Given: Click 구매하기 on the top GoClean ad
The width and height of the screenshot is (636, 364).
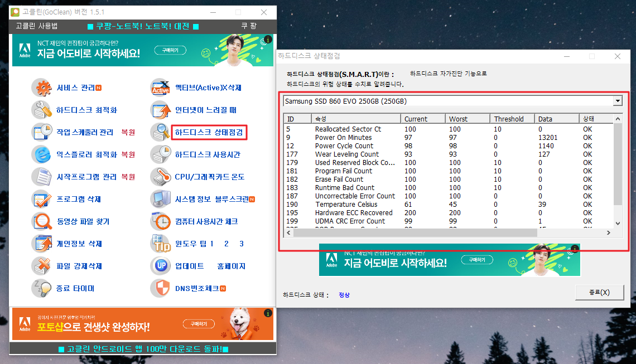Looking at the screenshot, I should pyautogui.click(x=170, y=50).
